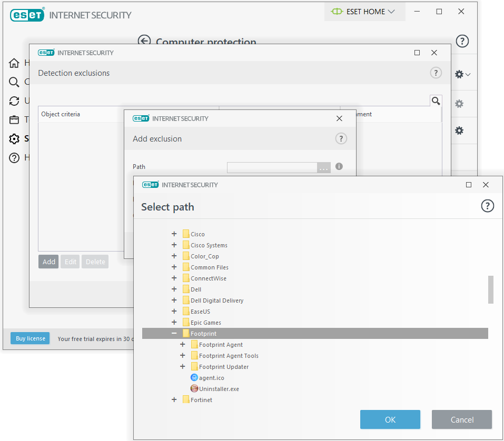Expand the EaseUS folder
Screen dimensions: 504x441
[x=174, y=311]
